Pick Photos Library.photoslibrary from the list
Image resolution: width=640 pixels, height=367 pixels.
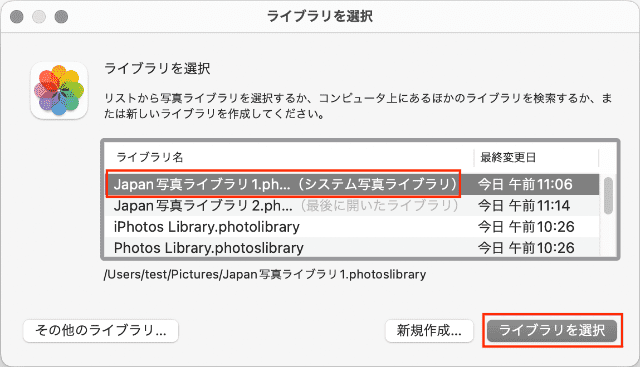(352, 247)
